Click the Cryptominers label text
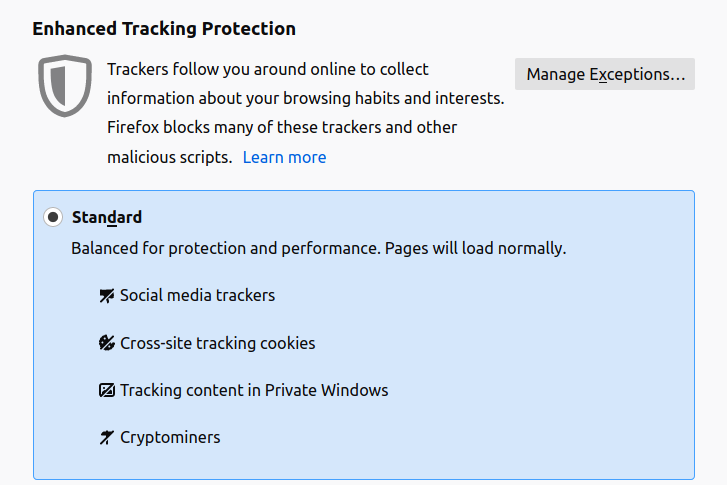Screen dimensions: 727x485 click(170, 438)
